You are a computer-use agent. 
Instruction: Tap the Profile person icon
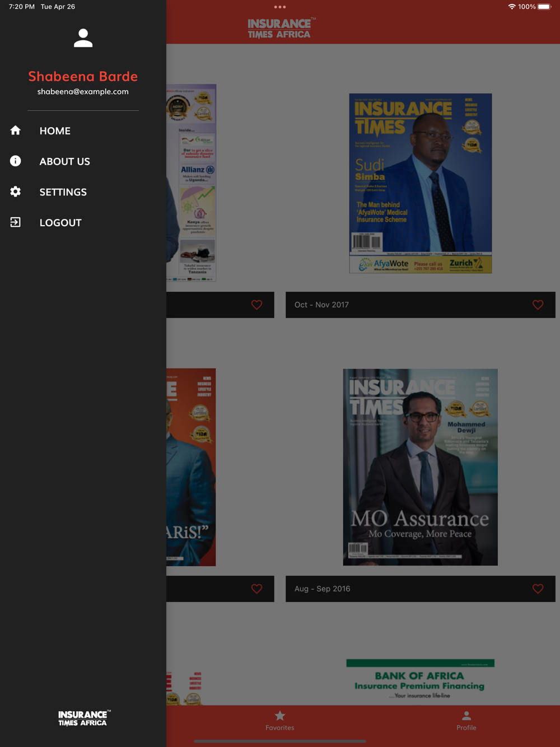tap(466, 716)
